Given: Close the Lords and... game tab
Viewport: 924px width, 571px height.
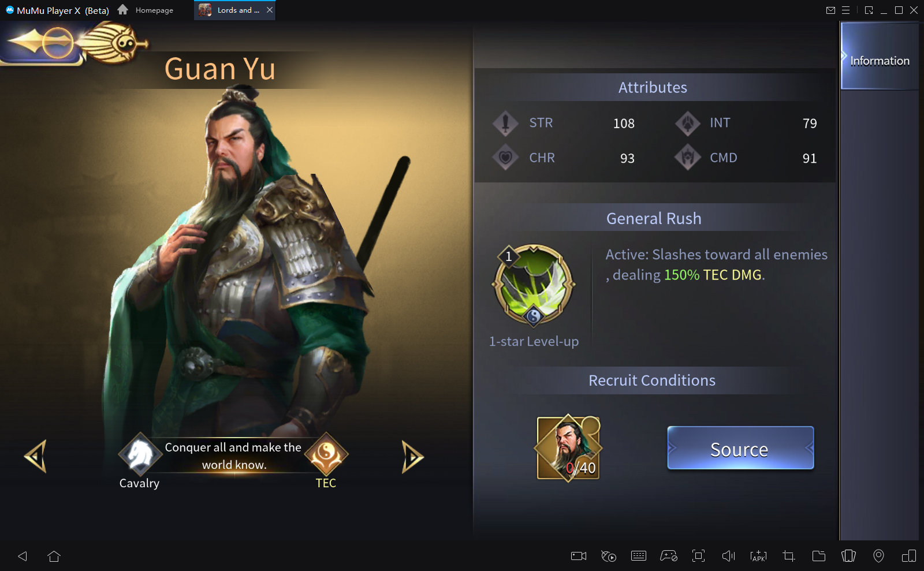Looking at the screenshot, I should pos(270,10).
